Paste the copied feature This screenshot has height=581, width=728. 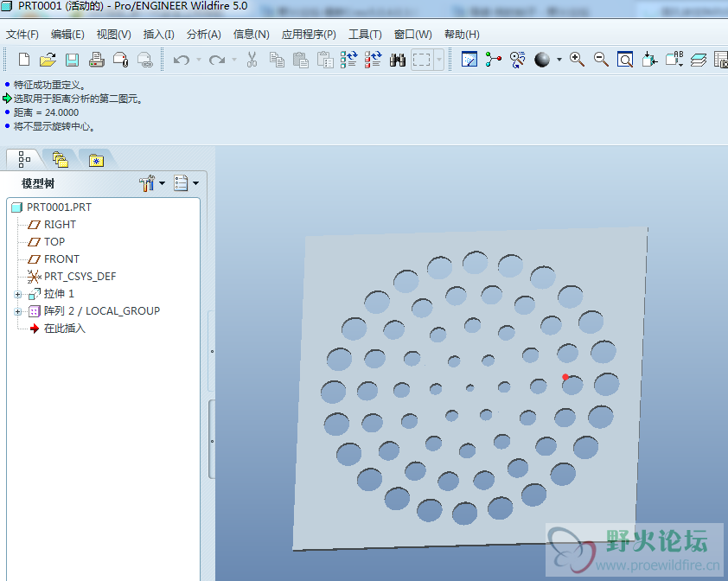tap(301, 60)
